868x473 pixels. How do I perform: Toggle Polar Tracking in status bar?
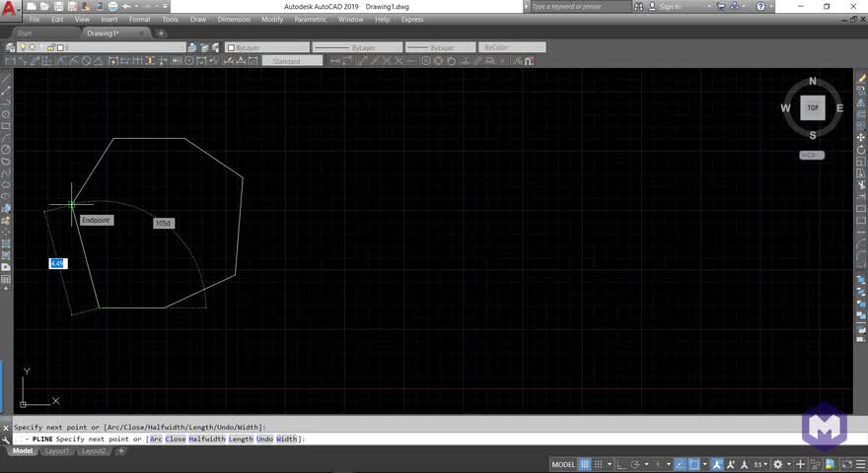click(635, 465)
